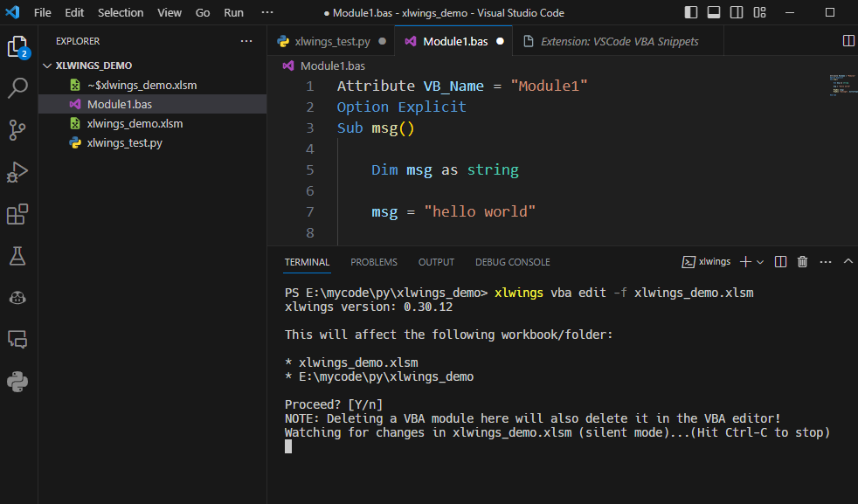The image size is (858, 504).
Task: Open the Go menu
Action: [203, 12]
